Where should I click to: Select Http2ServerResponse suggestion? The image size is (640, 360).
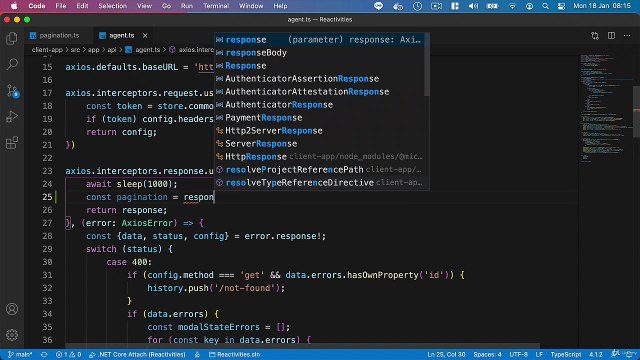tap(320, 131)
